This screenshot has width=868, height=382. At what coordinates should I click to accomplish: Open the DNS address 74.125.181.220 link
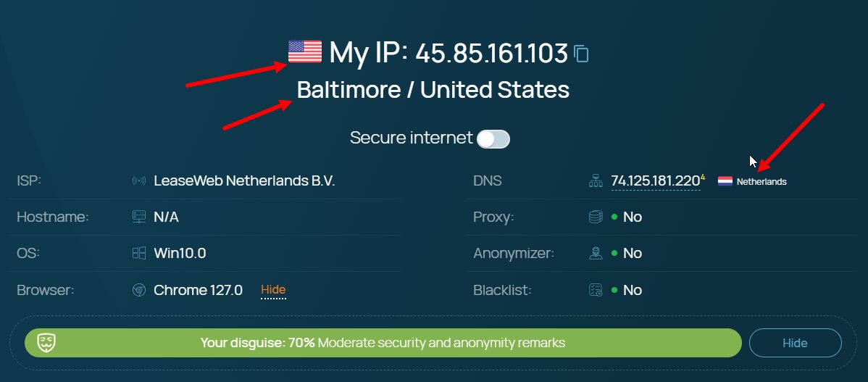[x=654, y=180]
